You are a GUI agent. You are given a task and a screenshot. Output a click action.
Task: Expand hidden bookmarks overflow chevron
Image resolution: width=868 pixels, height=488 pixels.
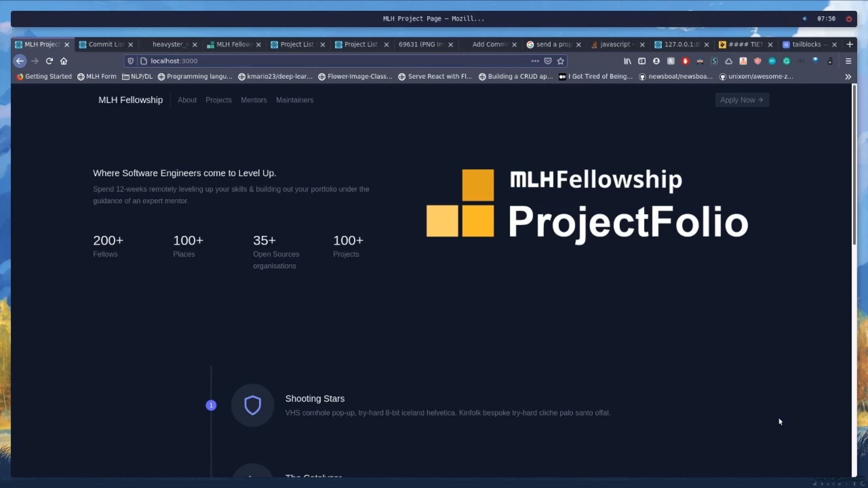pyautogui.click(x=848, y=77)
